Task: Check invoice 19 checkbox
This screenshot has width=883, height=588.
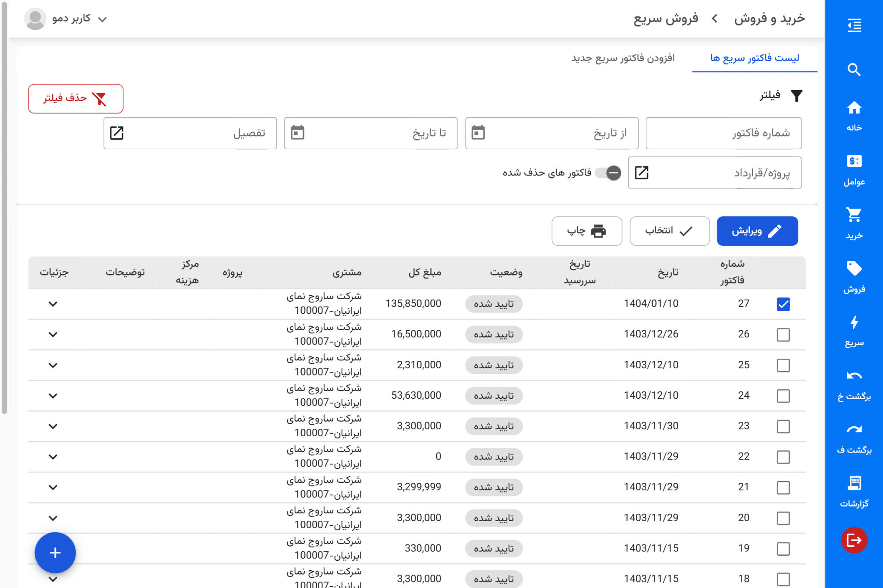Action: (783, 549)
